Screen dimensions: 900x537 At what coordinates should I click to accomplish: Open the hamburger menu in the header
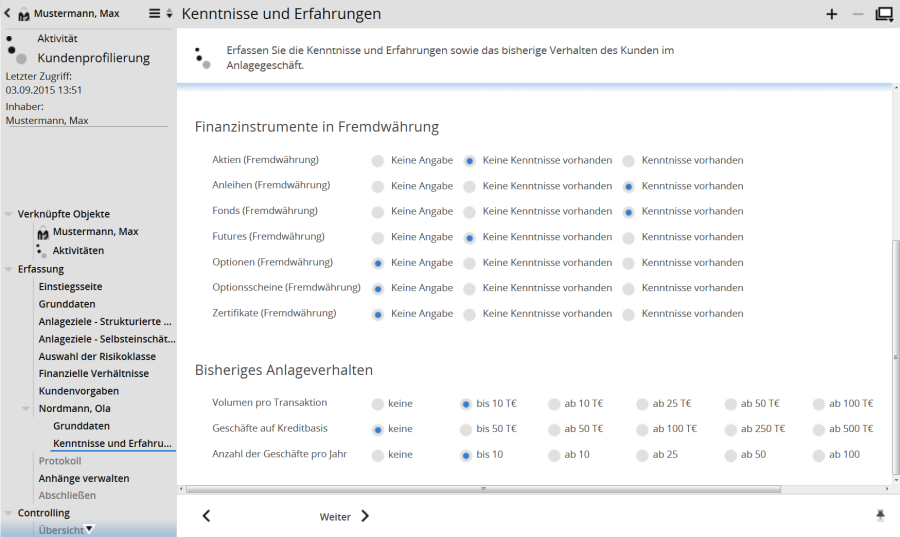pos(154,14)
